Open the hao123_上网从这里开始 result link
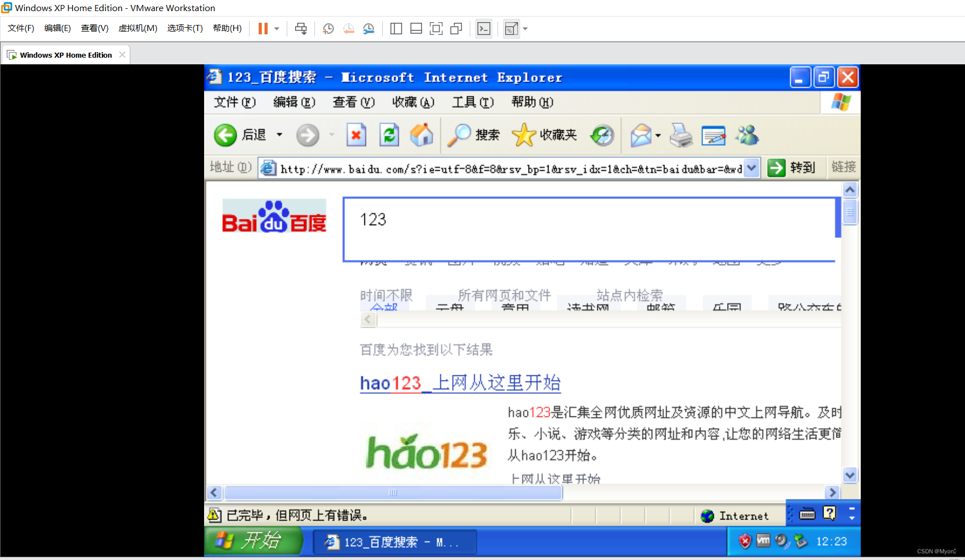The width and height of the screenshot is (965, 560). point(460,383)
